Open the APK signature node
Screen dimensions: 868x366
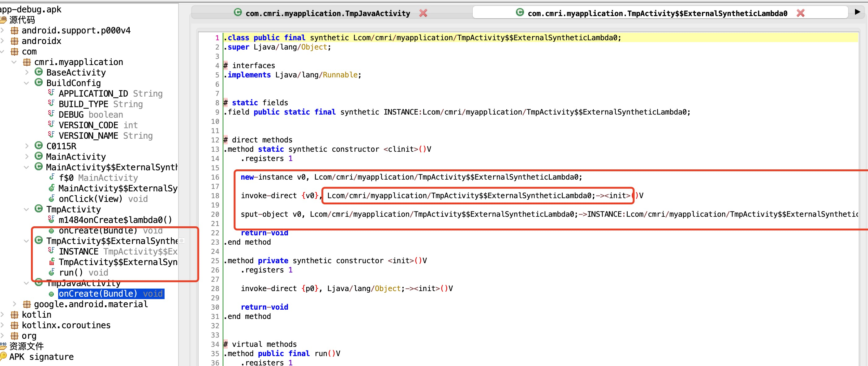(41, 357)
